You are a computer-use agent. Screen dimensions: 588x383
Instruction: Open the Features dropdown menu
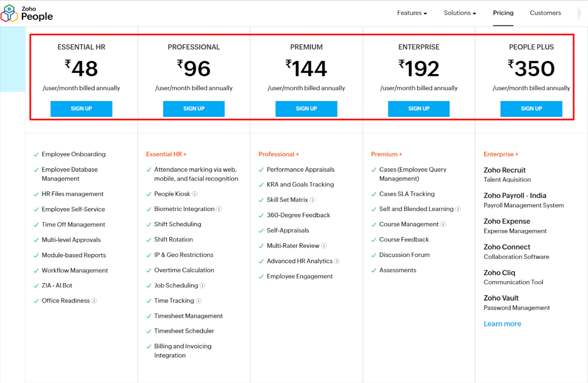pos(412,13)
